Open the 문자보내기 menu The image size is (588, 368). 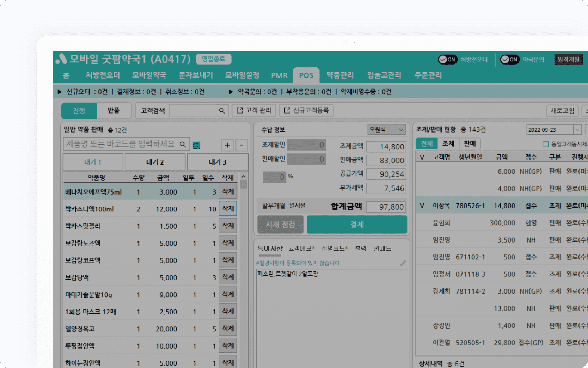click(x=196, y=75)
